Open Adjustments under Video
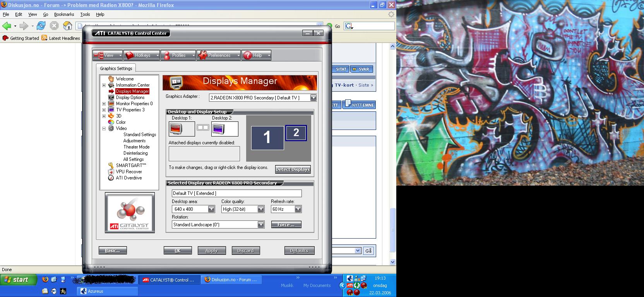 [134, 141]
